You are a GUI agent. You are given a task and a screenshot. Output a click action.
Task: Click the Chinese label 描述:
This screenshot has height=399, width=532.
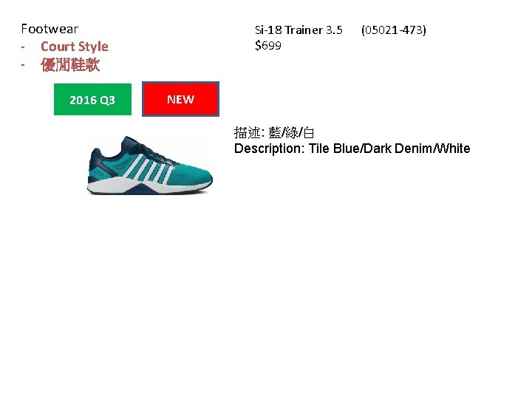click(250, 133)
